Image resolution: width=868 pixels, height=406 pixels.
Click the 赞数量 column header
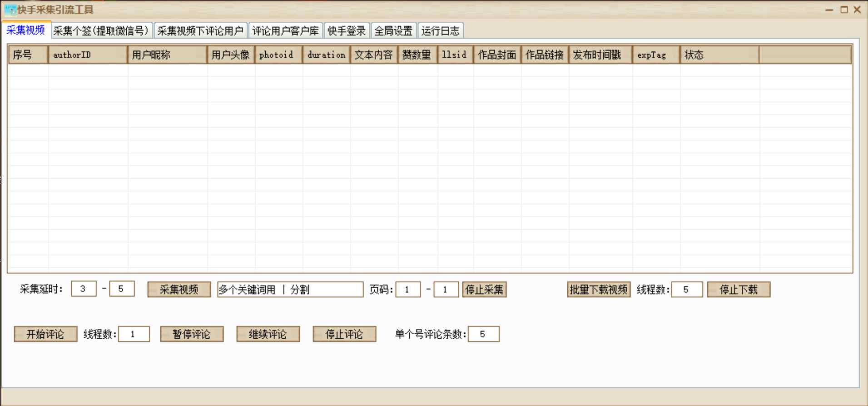pyautogui.click(x=417, y=55)
